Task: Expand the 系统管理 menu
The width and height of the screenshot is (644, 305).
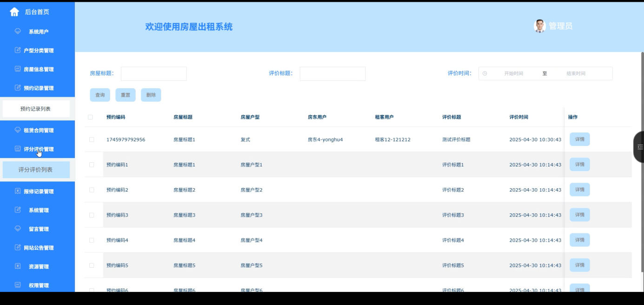Action: tap(37, 210)
